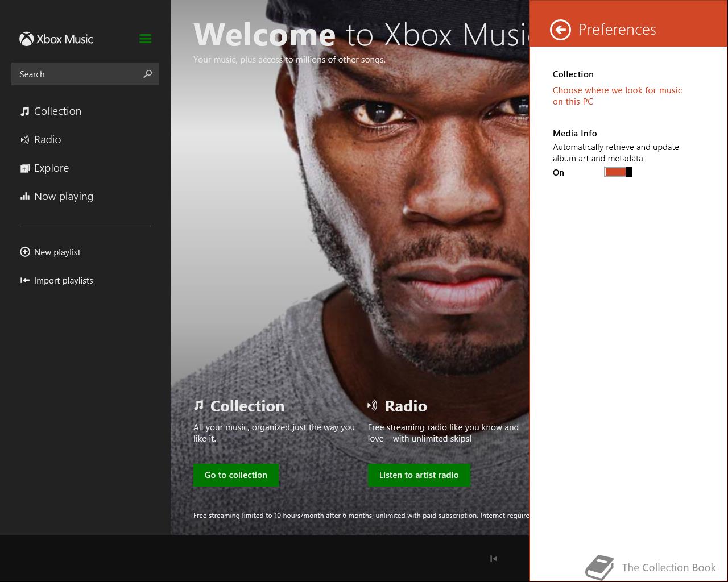Create a New playlist
This screenshot has height=582, width=728.
click(57, 252)
